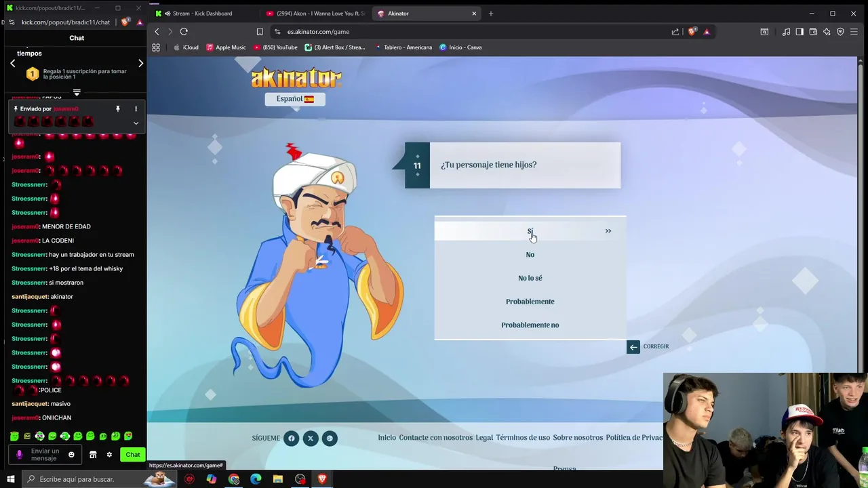Image resolution: width=868 pixels, height=488 pixels.
Task: Close the Akinator tab
Action: point(474,14)
